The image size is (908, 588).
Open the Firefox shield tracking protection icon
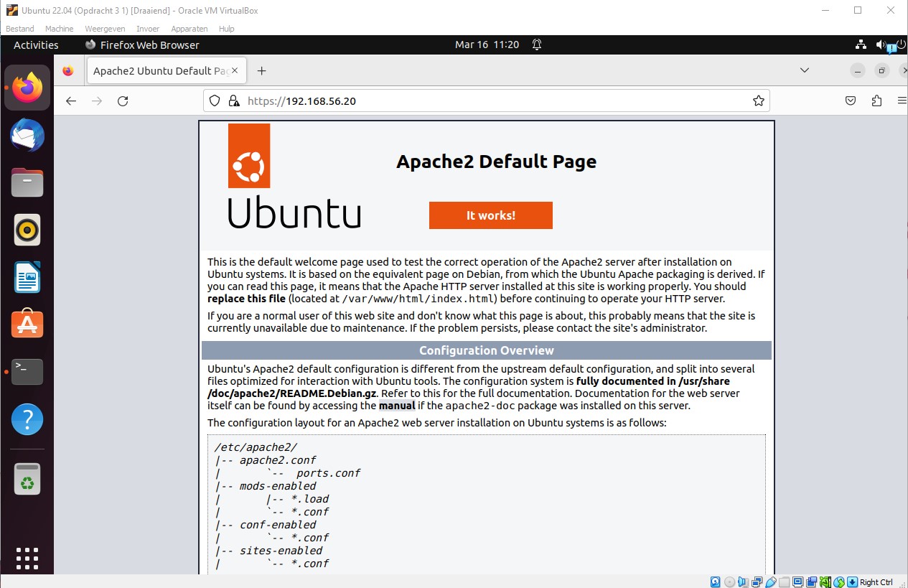tap(215, 101)
